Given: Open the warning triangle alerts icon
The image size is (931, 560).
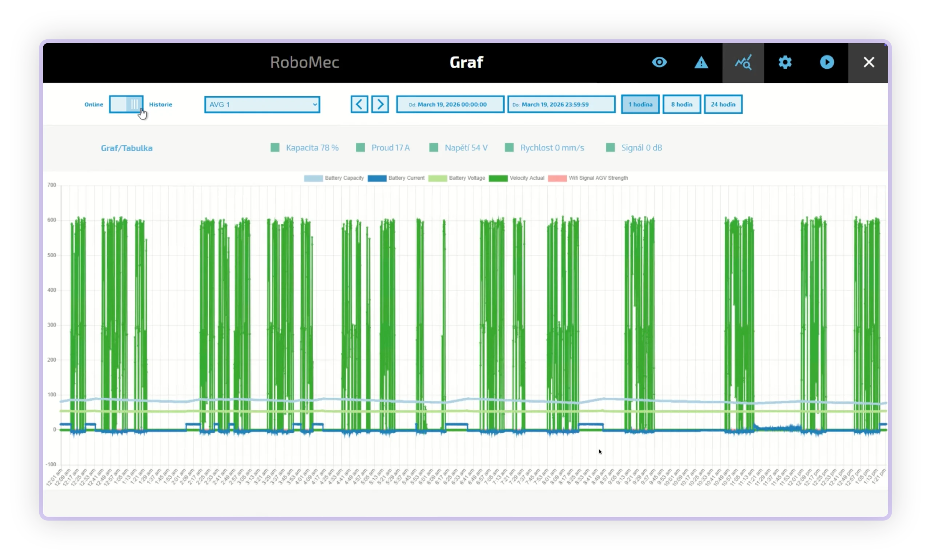Looking at the screenshot, I should 701,63.
